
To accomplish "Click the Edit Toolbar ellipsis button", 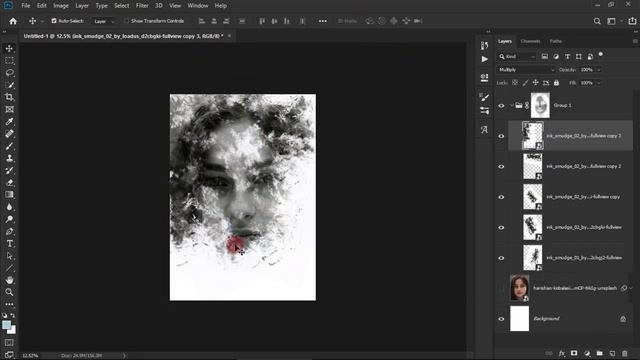I will (x=9, y=304).
